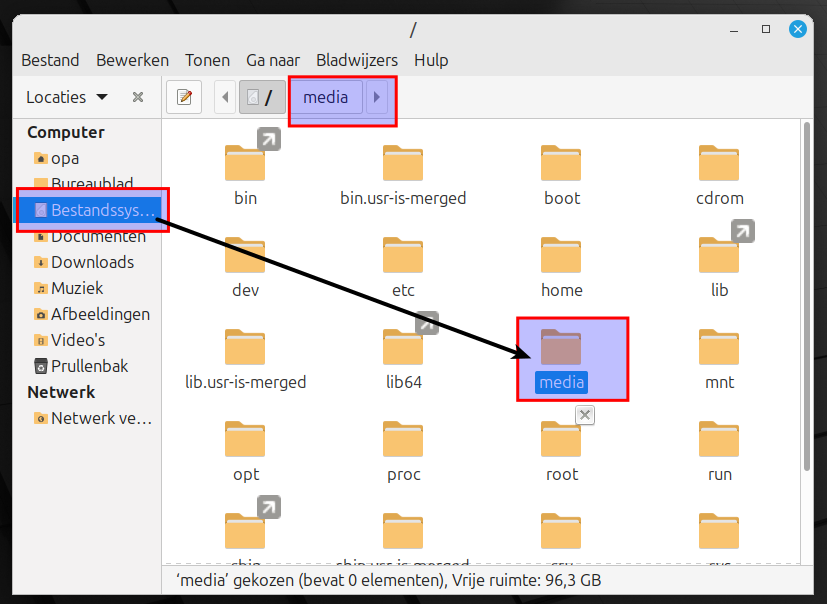Select the dev folder icon
This screenshot has width=827, height=604.
click(x=245, y=255)
